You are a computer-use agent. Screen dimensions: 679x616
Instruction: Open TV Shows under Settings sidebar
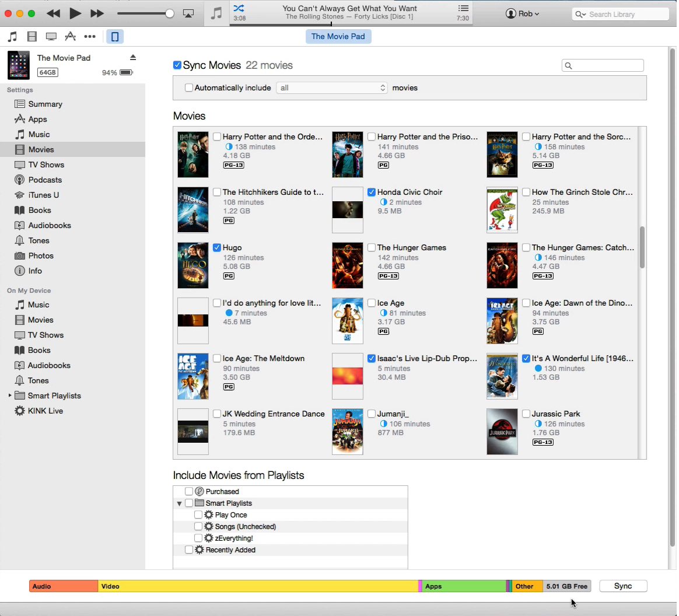pyautogui.click(x=46, y=164)
